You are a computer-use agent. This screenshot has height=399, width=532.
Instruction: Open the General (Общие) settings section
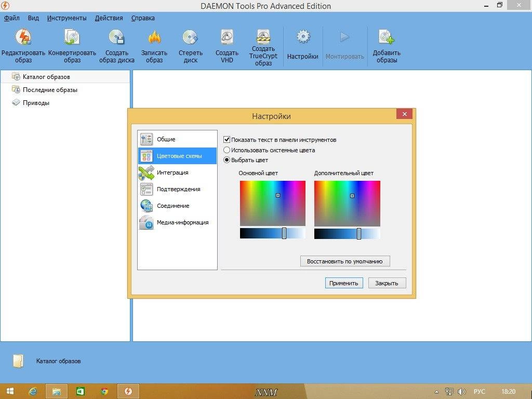(x=177, y=139)
